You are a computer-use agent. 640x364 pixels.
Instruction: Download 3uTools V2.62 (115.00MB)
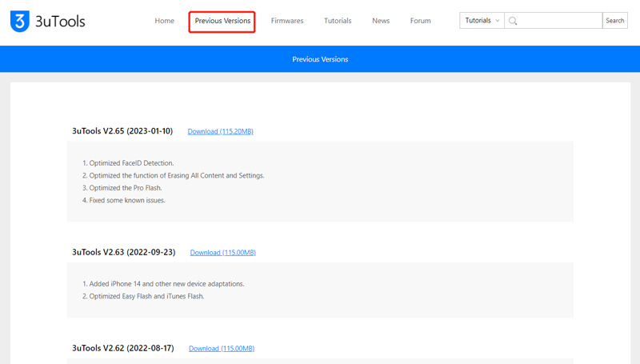click(x=222, y=349)
